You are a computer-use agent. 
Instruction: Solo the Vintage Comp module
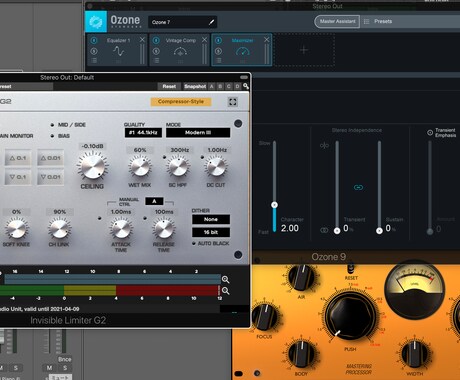(156, 51)
